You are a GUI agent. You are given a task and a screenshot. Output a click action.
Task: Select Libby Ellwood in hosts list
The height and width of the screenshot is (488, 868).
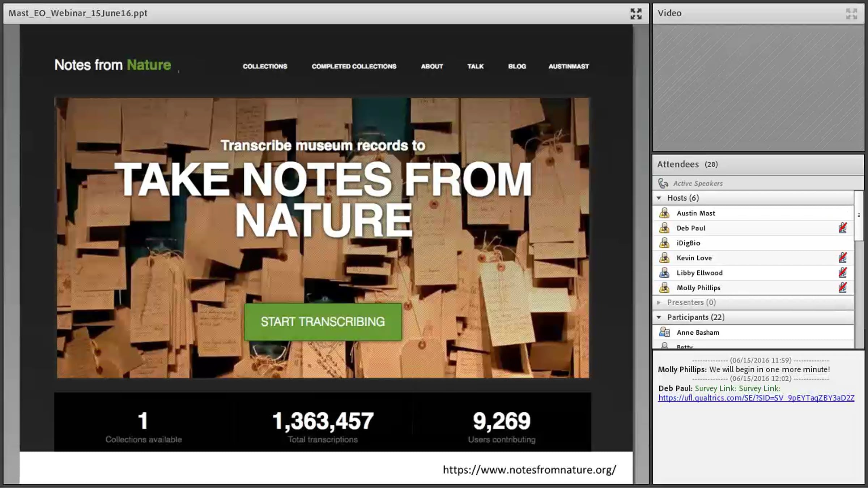click(x=699, y=273)
